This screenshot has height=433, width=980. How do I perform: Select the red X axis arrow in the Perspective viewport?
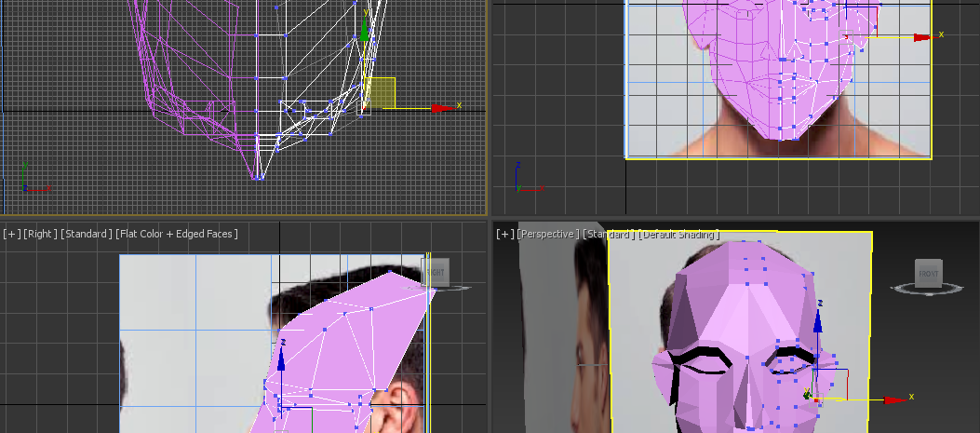pyautogui.click(x=895, y=399)
